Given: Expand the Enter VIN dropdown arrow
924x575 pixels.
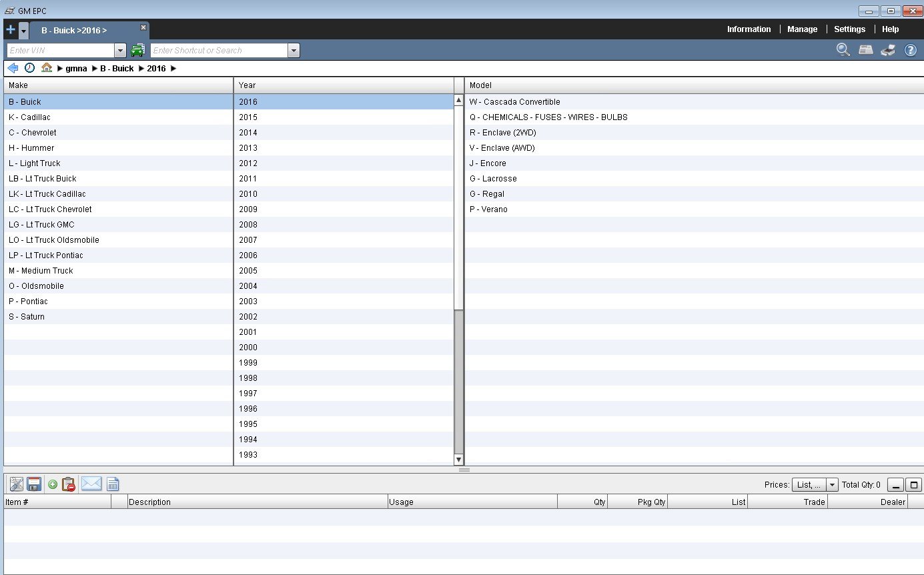Looking at the screenshot, I should 120,50.
